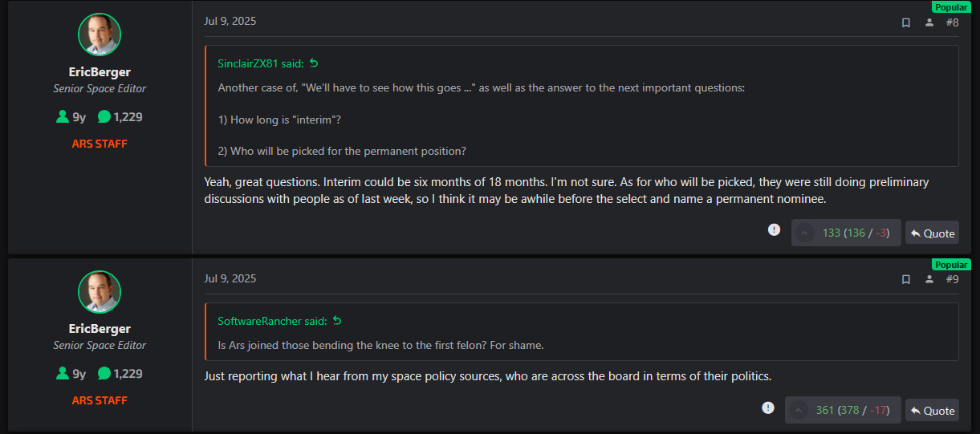Viewport: 980px width, 434px height.
Task: View EricBerger's 1,229 message count on post #8
Action: [120, 117]
